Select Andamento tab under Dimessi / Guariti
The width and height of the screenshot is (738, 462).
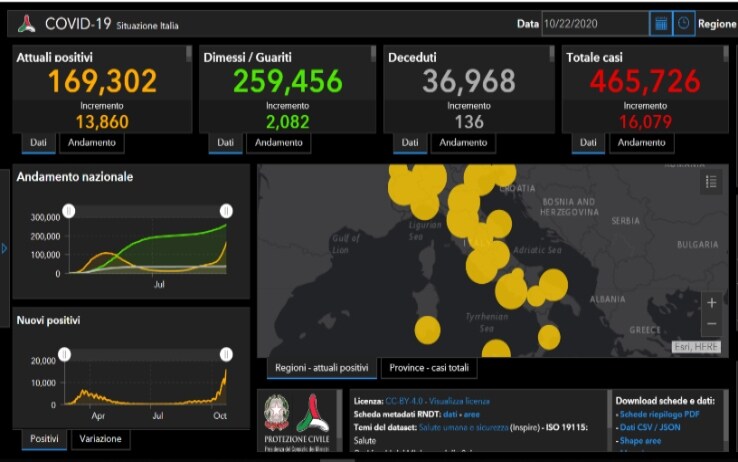tap(278, 143)
